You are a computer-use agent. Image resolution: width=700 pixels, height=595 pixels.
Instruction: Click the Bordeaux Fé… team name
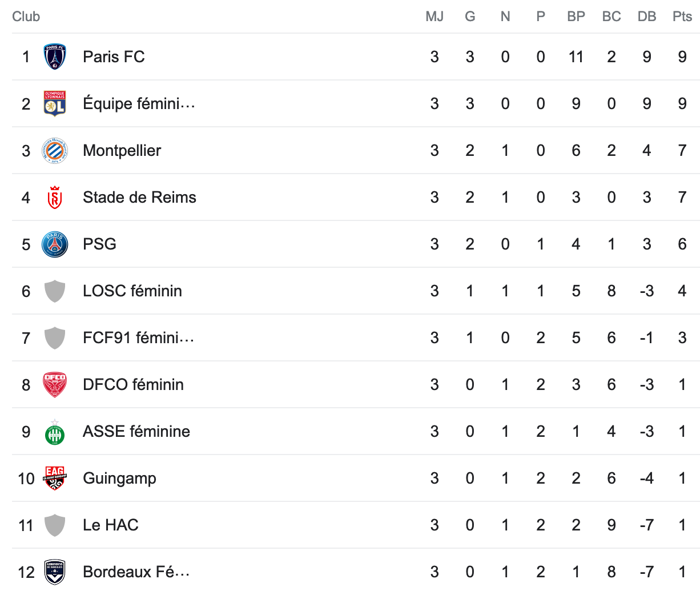point(136,572)
